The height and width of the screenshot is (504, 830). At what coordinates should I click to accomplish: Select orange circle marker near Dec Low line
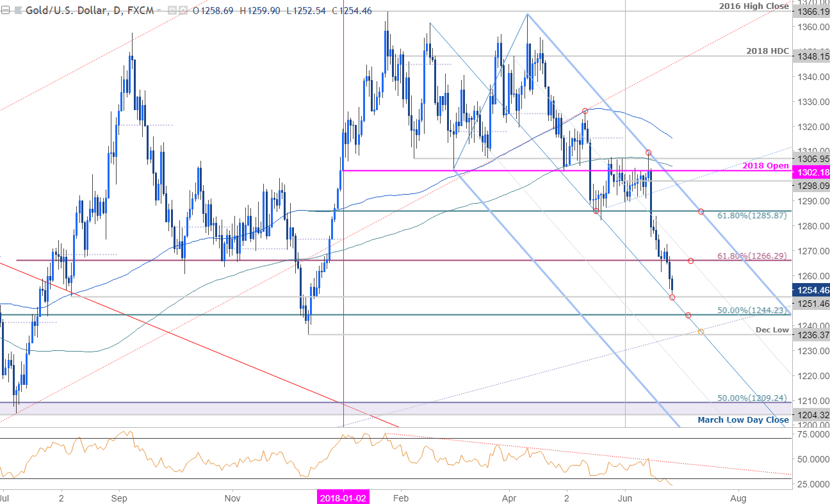701,332
